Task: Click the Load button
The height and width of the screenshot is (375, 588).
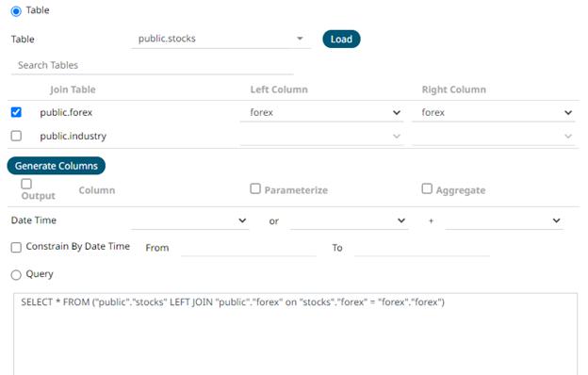Action: point(341,39)
